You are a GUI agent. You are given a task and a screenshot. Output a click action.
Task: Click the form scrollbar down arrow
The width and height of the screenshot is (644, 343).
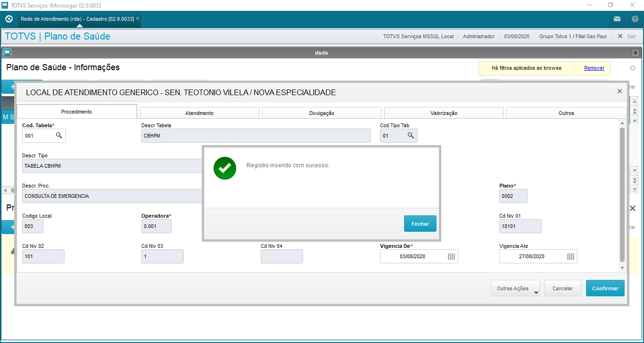tap(622, 268)
